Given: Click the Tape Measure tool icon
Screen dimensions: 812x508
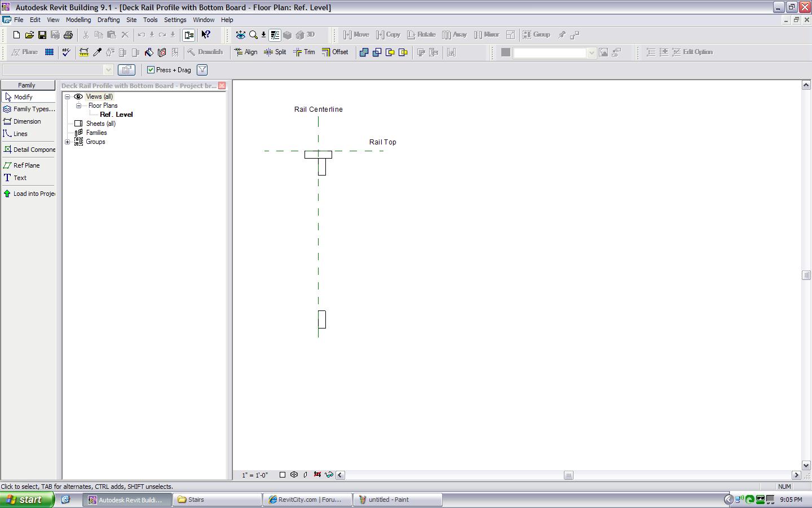Looking at the screenshot, I should pyautogui.click(x=83, y=52).
